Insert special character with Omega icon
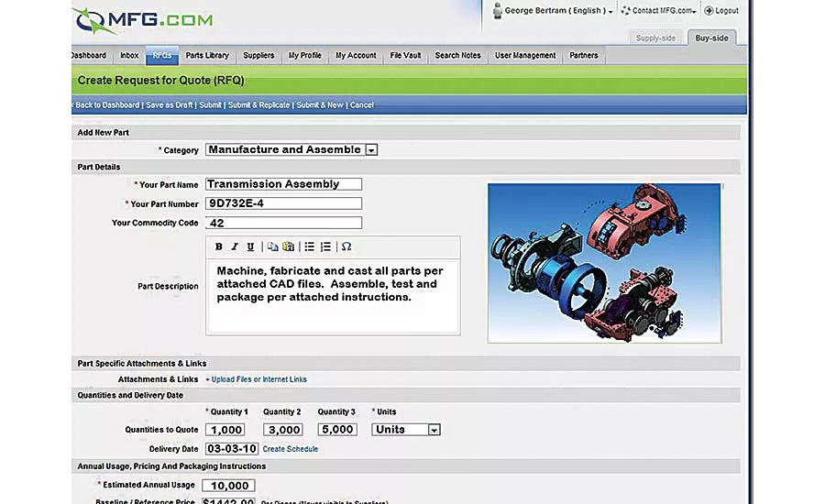 (x=346, y=247)
